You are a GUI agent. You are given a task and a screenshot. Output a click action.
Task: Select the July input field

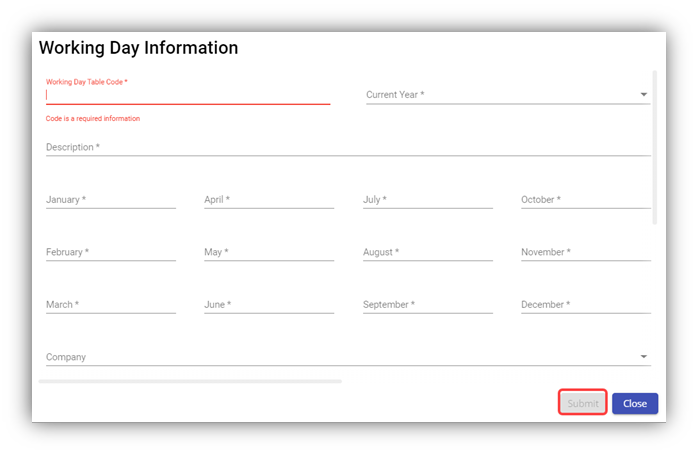tap(427, 200)
